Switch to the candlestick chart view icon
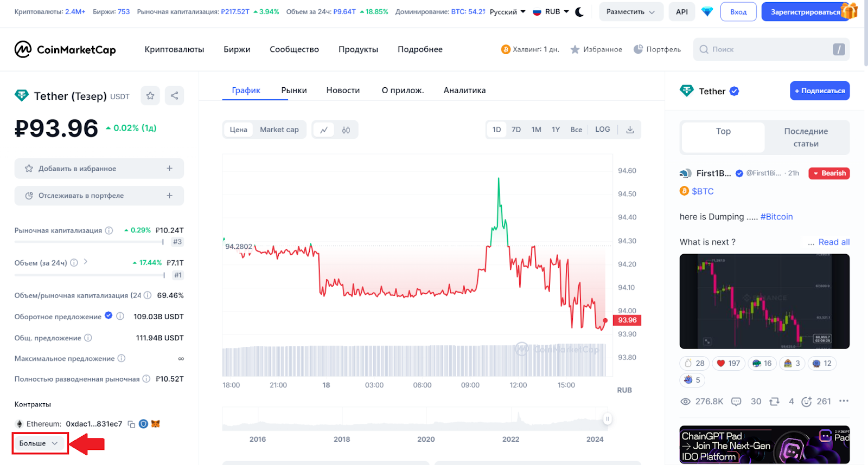Screen dimensions: 868x465 (x=346, y=130)
